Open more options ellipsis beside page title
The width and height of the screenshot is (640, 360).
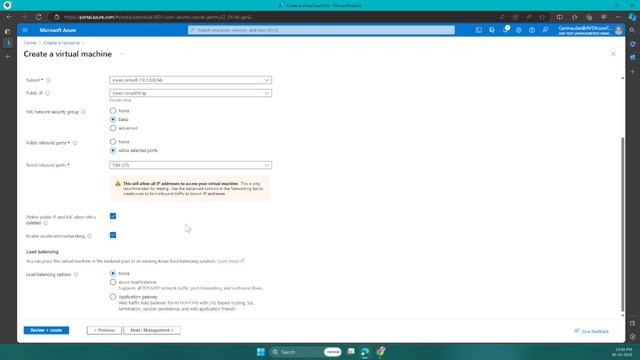[122, 54]
